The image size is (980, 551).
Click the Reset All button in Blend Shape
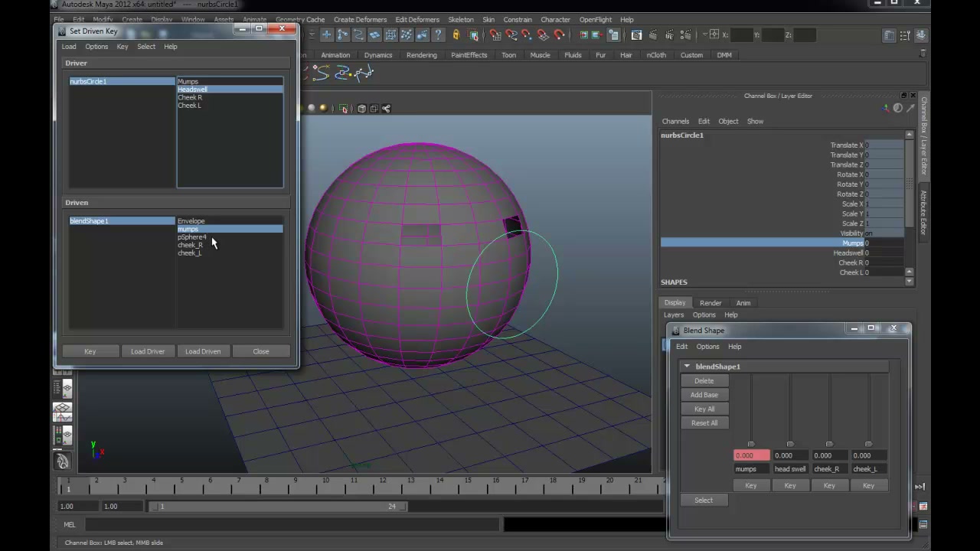704,423
